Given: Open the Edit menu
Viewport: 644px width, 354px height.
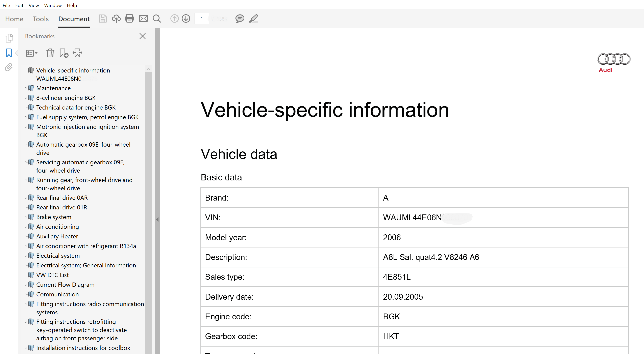Looking at the screenshot, I should pyautogui.click(x=19, y=5).
